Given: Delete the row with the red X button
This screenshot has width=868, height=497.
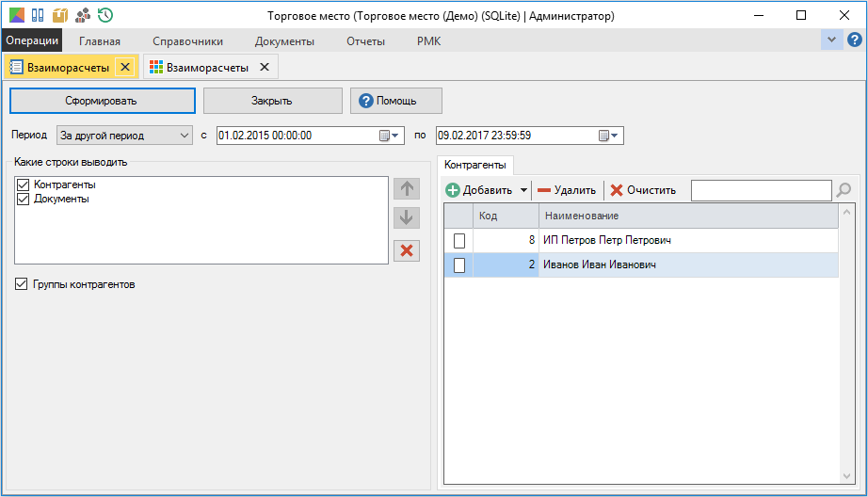Looking at the screenshot, I should click(x=407, y=250).
